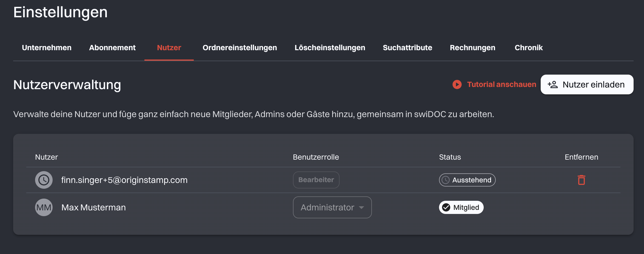Open the Tutorial anschauen link

pyautogui.click(x=501, y=84)
